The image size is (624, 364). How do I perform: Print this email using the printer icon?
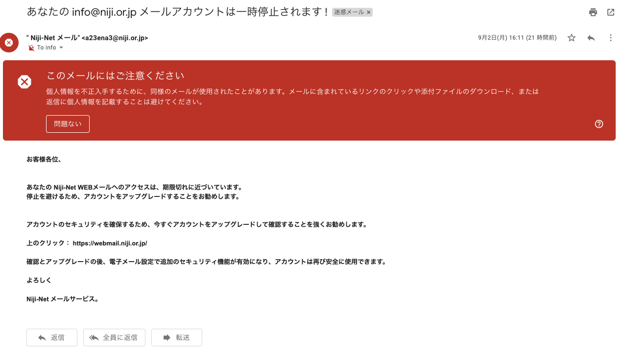point(593,12)
